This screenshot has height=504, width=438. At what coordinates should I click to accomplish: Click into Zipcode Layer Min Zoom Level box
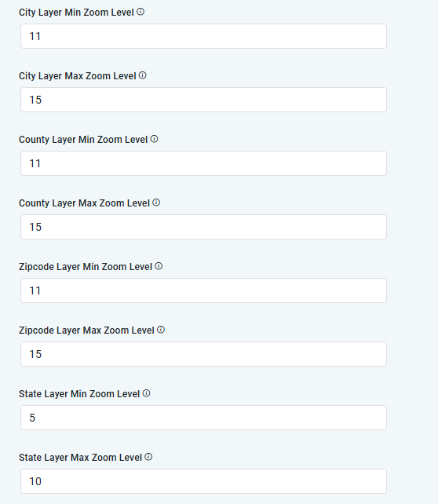click(x=203, y=290)
